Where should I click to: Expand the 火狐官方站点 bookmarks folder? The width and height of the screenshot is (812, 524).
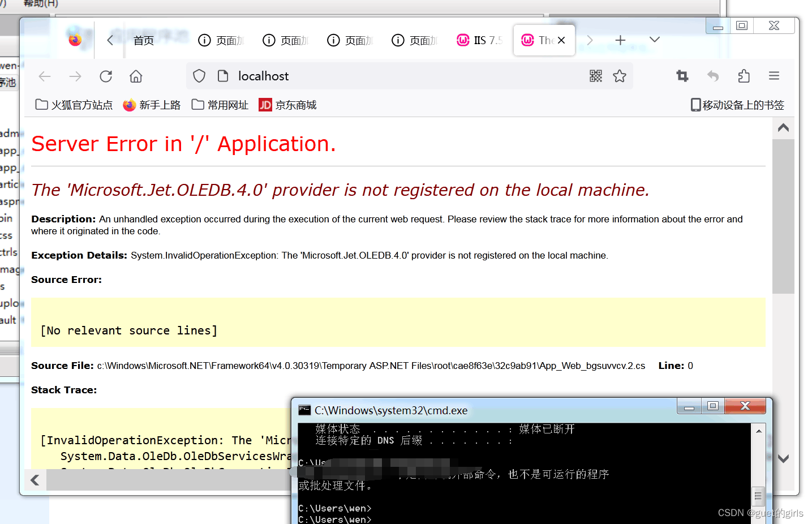point(73,104)
